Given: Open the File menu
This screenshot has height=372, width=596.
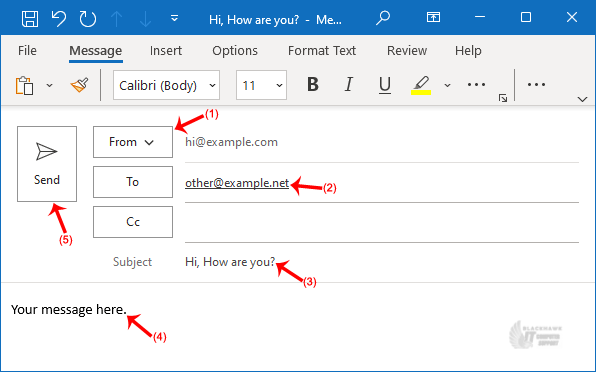Looking at the screenshot, I should click(x=27, y=51).
